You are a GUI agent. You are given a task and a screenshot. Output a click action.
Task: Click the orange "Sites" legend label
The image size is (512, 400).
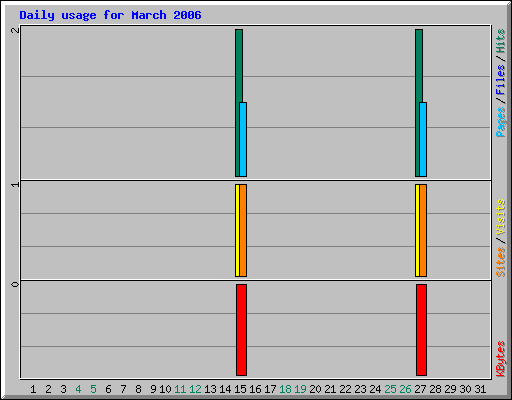point(501,262)
